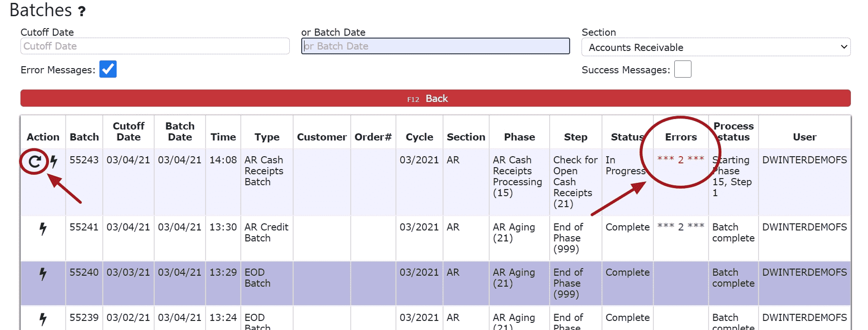This screenshot has width=868, height=330.
Task: Click the F12 Back button
Action: (x=435, y=99)
